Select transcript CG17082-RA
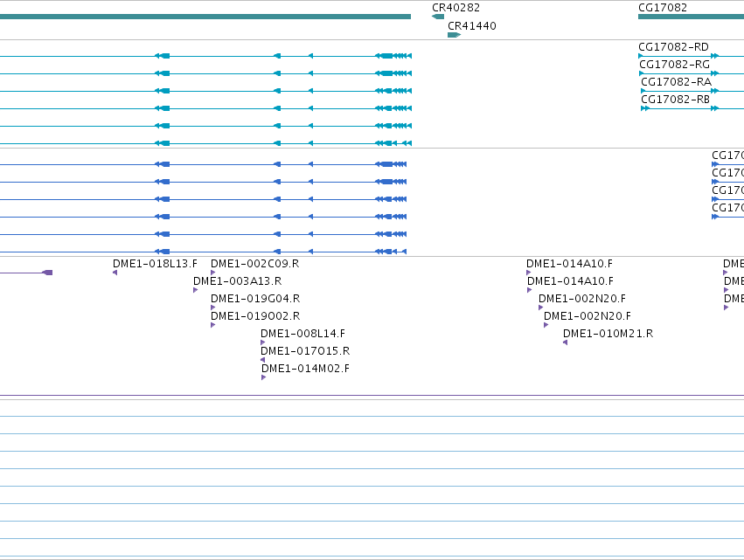 pyautogui.click(x=676, y=82)
